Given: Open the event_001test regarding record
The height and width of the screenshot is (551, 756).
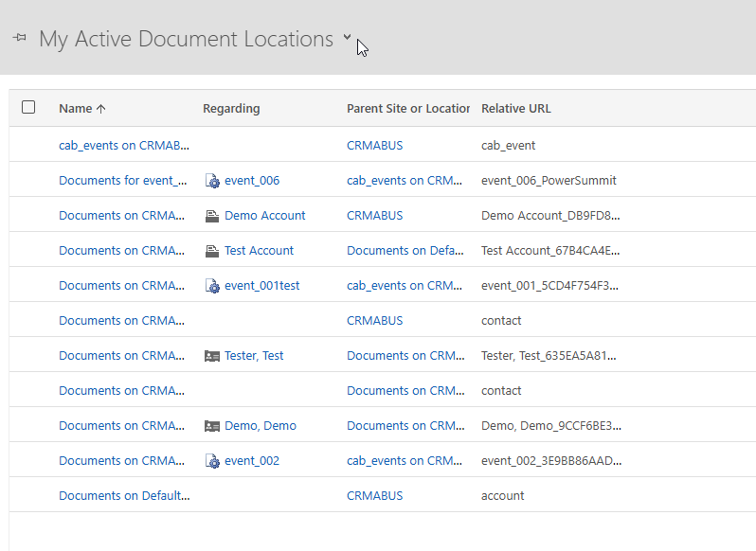Looking at the screenshot, I should point(262,286).
